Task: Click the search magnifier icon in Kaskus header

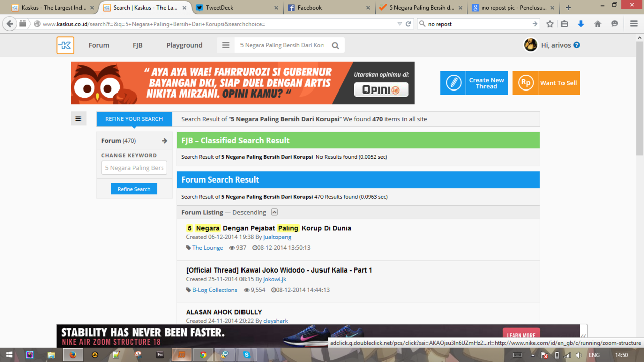Action: coord(335,45)
